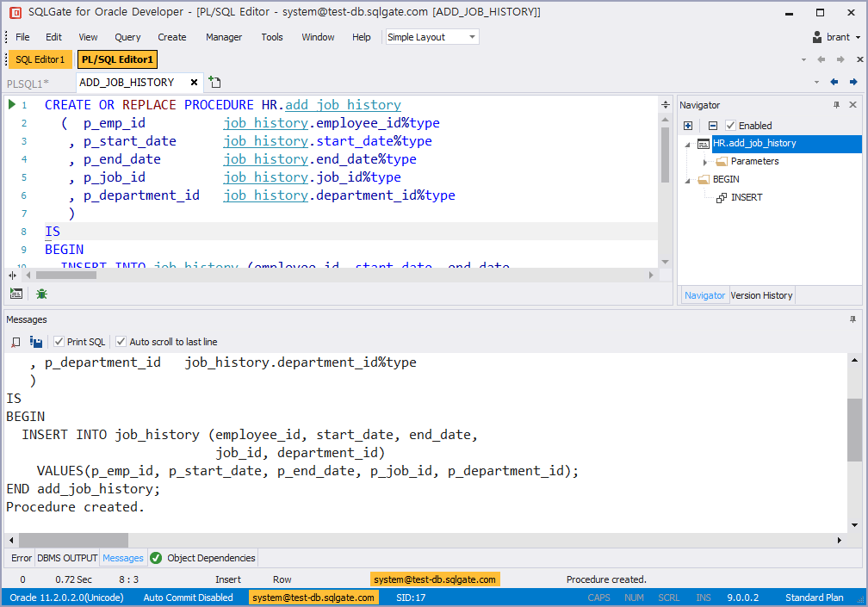This screenshot has width=868, height=607.
Task: Run procedure with green play arrow
Action: [x=12, y=104]
